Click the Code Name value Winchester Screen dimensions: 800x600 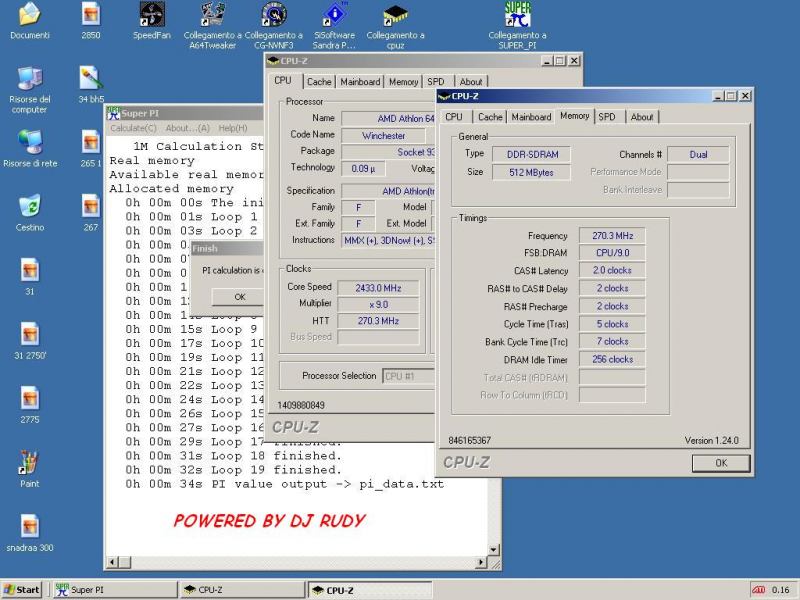tap(384, 136)
